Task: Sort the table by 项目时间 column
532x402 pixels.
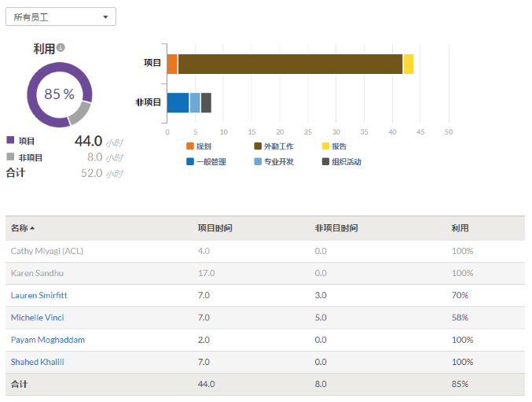Action: click(x=215, y=228)
